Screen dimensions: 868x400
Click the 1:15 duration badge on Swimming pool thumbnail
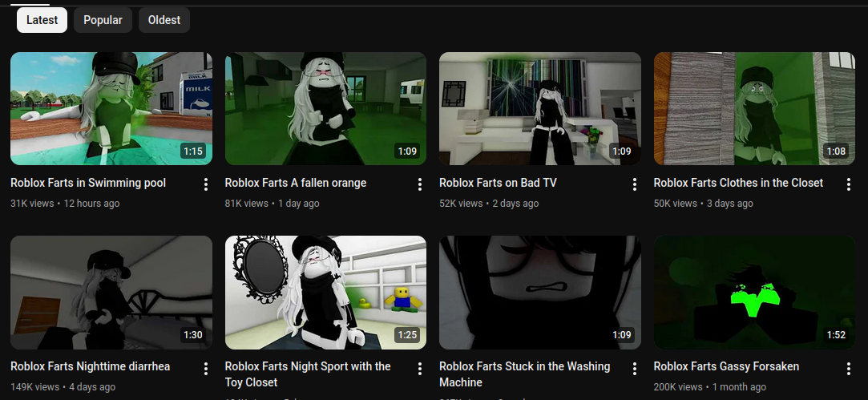click(x=192, y=151)
